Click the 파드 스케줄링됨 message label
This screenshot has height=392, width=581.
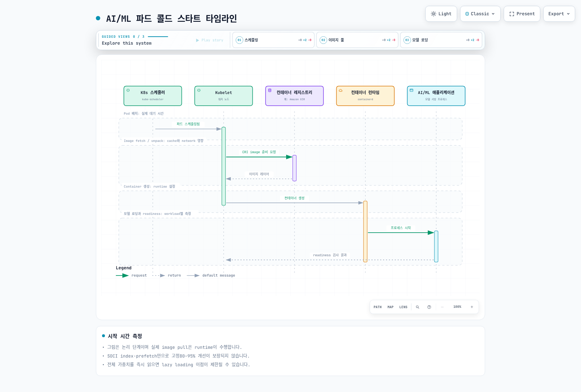pos(188,124)
